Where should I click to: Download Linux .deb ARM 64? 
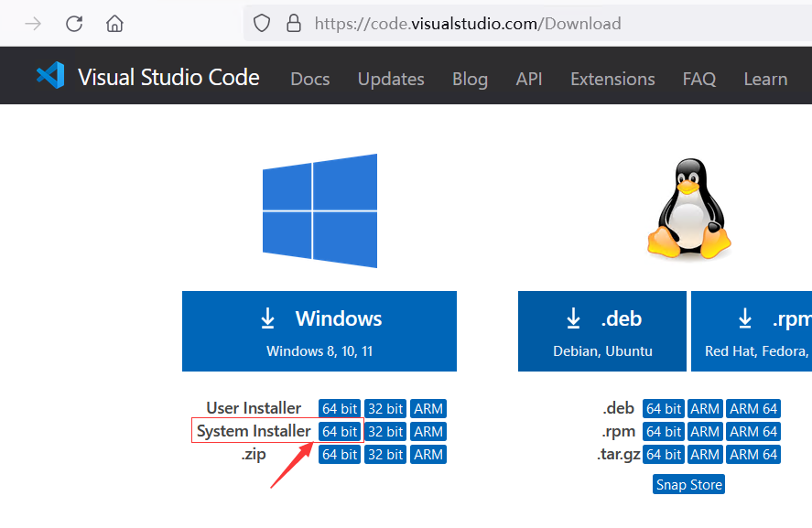(x=753, y=408)
